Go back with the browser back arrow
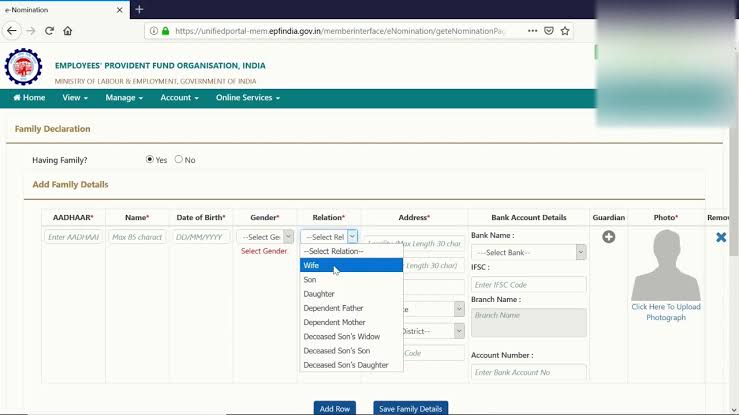This screenshot has width=739, height=415. point(12,31)
